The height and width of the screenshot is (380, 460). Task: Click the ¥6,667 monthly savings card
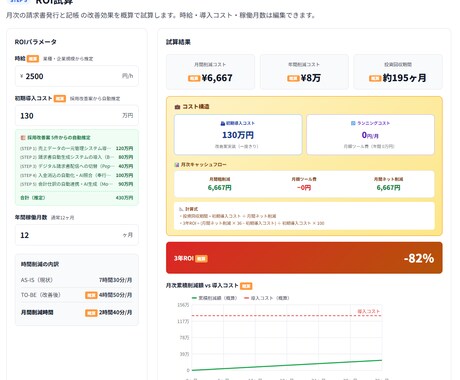click(210, 72)
